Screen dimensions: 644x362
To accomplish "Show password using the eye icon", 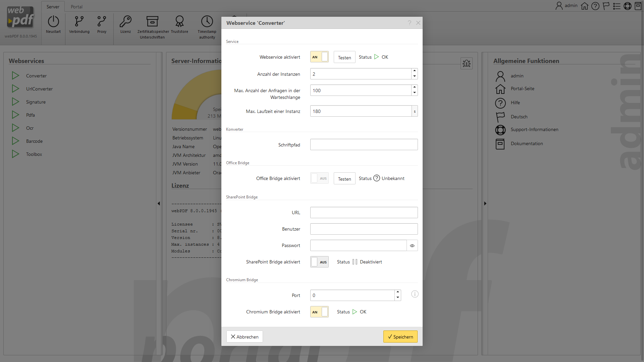I will [x=412, y=246].
